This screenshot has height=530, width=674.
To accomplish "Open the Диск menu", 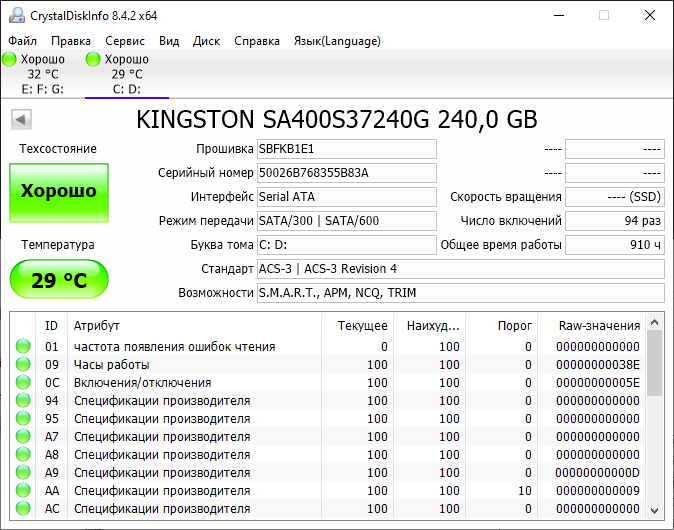I will coord(206,41).
